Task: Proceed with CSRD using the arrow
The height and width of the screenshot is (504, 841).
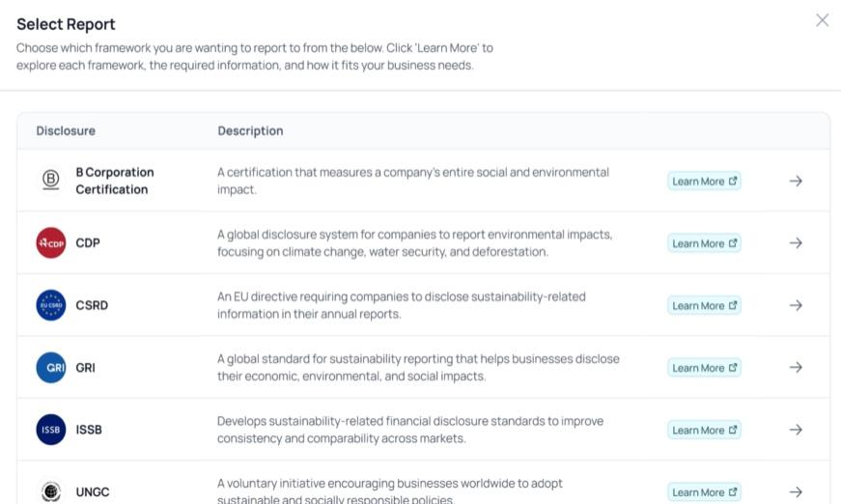Action: pos(796,305)
